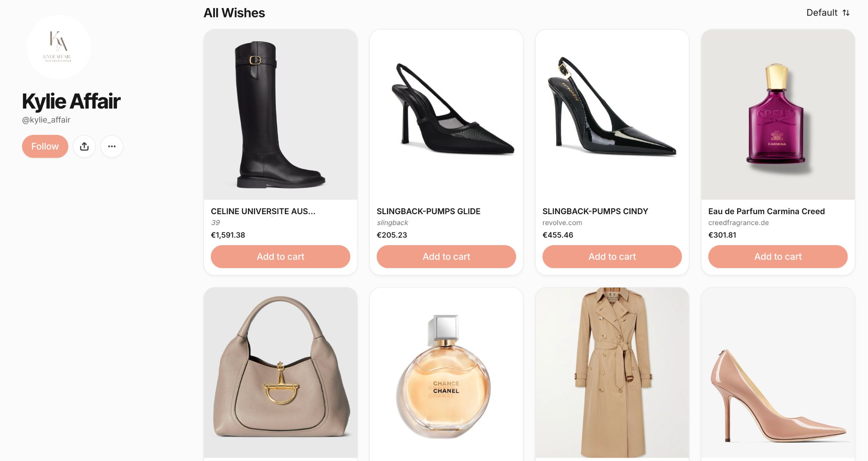Screen dimensions: 868x461
Task: Open the taupe handbag product image
Action: point(281,373)
